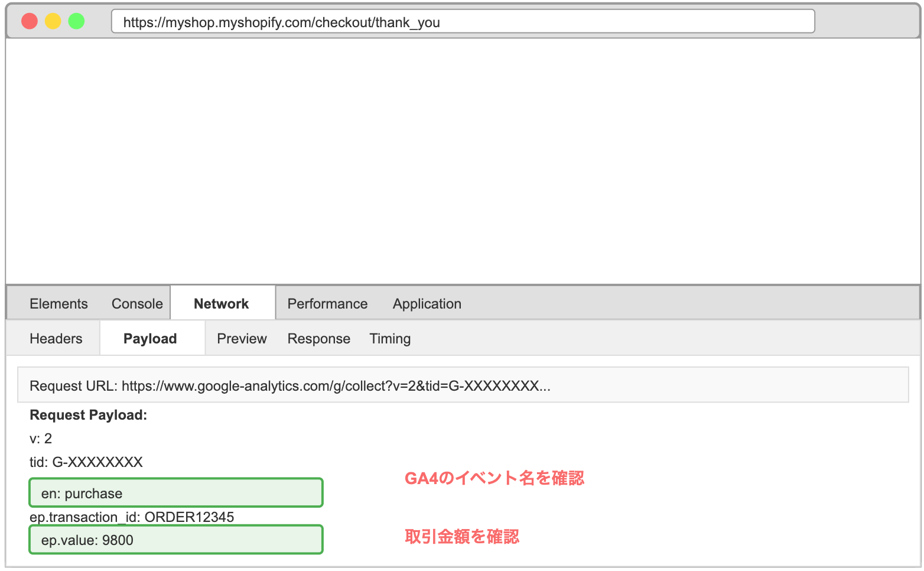
Task: Switch to the Application tab
Action: 427,304
